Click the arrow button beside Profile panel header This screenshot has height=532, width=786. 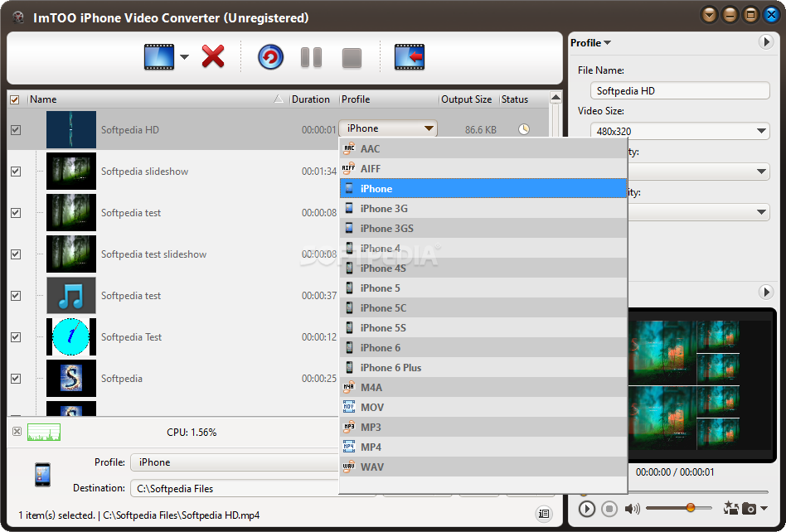point(765,42)
